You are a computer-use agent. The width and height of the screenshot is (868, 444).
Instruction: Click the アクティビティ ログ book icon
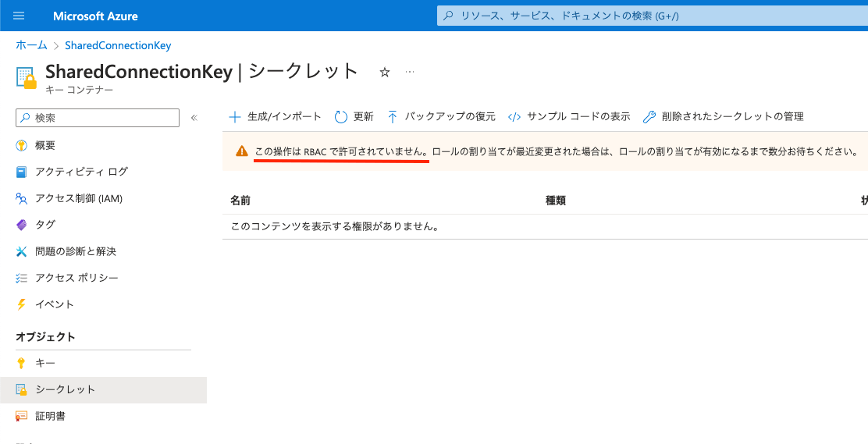tap(22, 172)
